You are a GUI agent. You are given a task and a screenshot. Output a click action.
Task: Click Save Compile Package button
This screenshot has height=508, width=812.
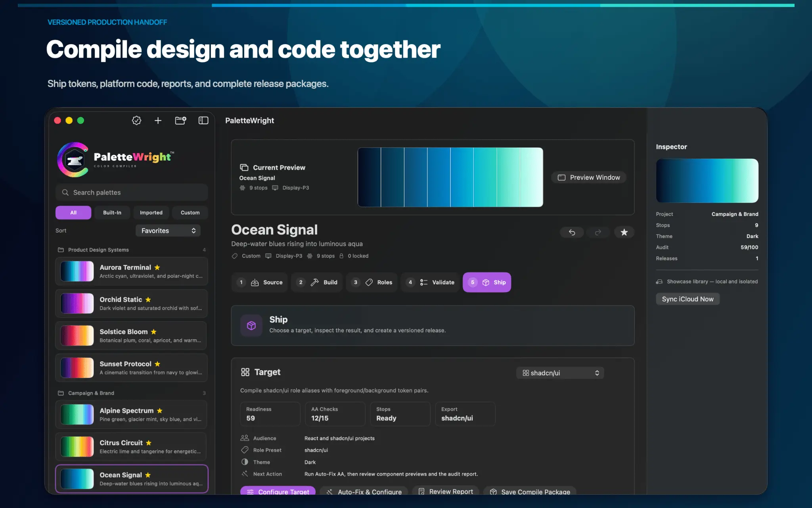(x=530, y=491)
